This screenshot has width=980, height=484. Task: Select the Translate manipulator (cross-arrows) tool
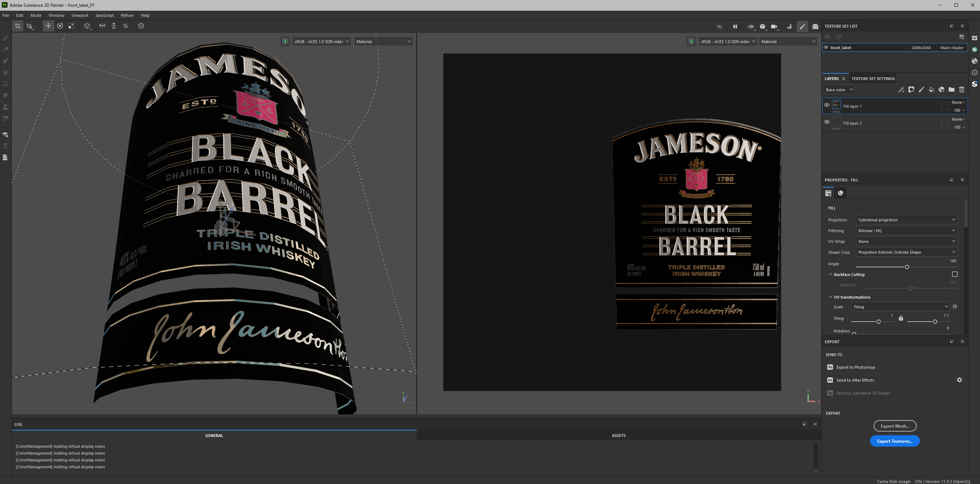coord(48,26)
